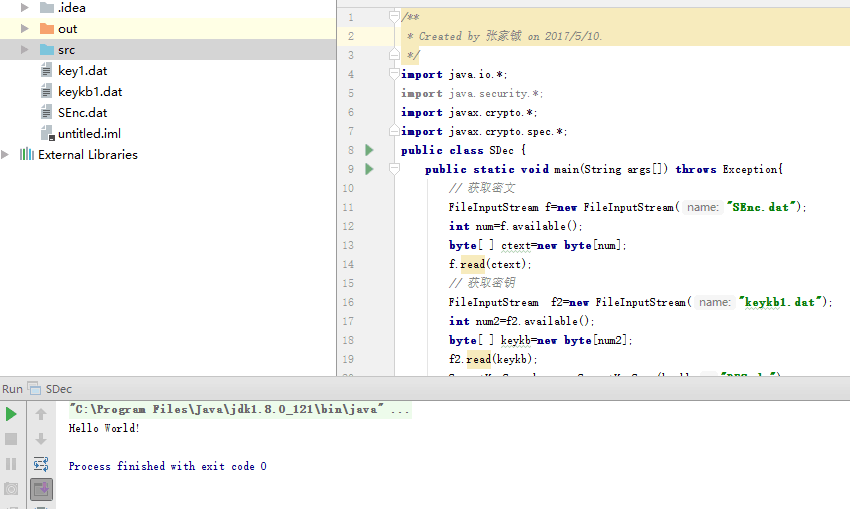Click "Process finished with exit code 0" text
Viewport: 850px width, 509px height.
[x=168, y=466]
